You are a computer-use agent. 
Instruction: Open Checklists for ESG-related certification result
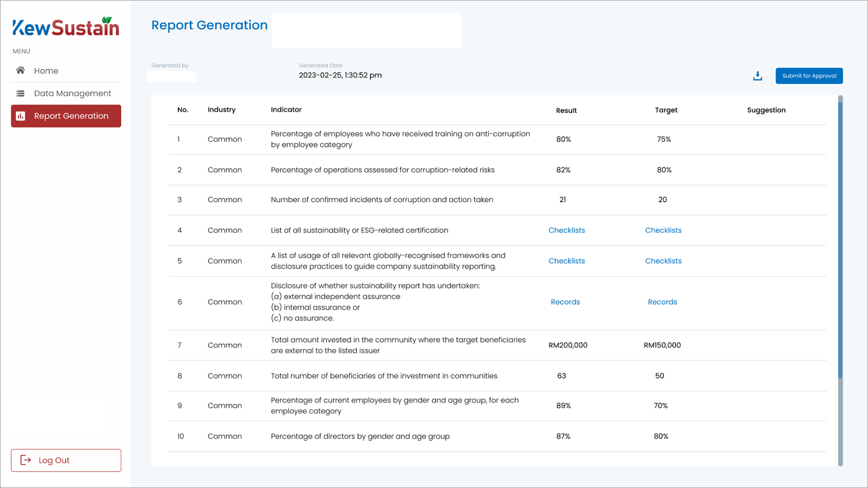[x=567, y=230]
